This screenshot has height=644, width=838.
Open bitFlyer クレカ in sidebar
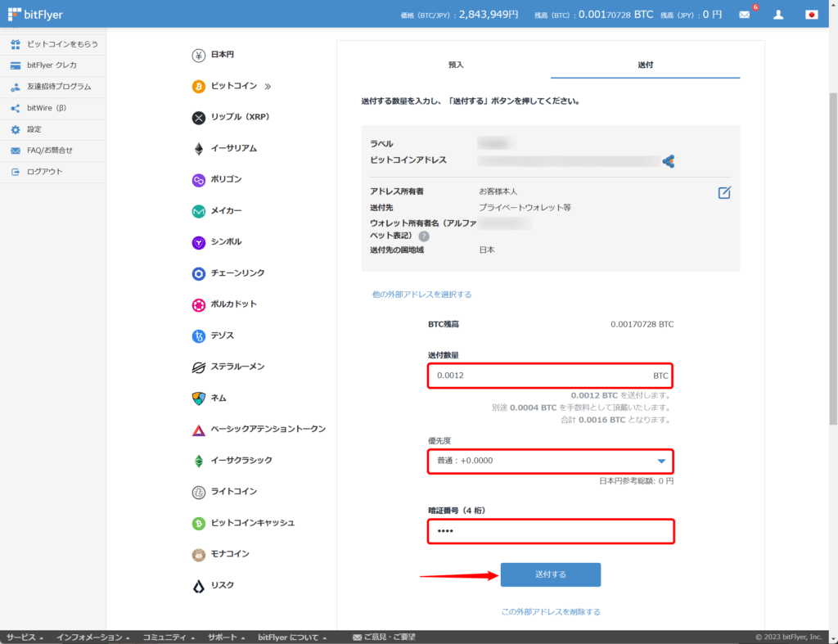pos(53,65)
